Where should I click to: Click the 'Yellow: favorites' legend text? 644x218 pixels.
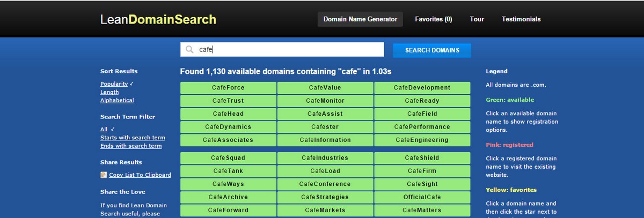coord(511,190)
